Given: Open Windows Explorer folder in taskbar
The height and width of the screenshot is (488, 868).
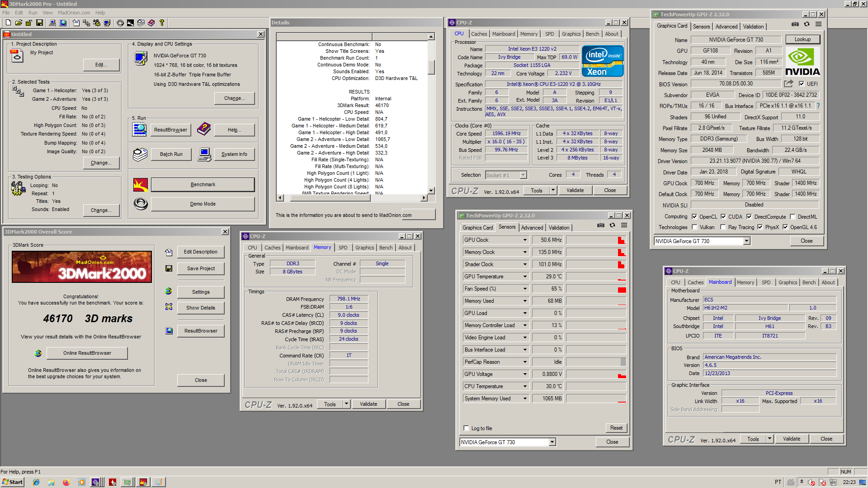Looking at the screenshot, I should (x=51, y=482).
